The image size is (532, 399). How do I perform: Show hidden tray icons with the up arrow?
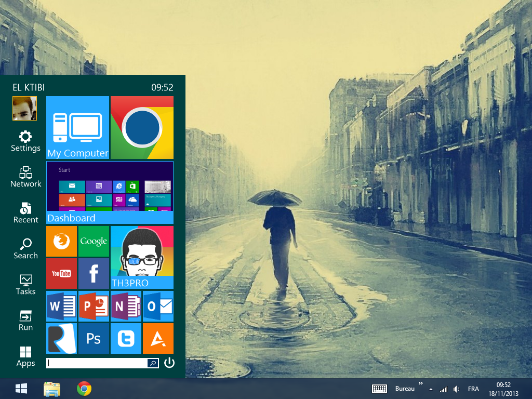pos(431,389)
